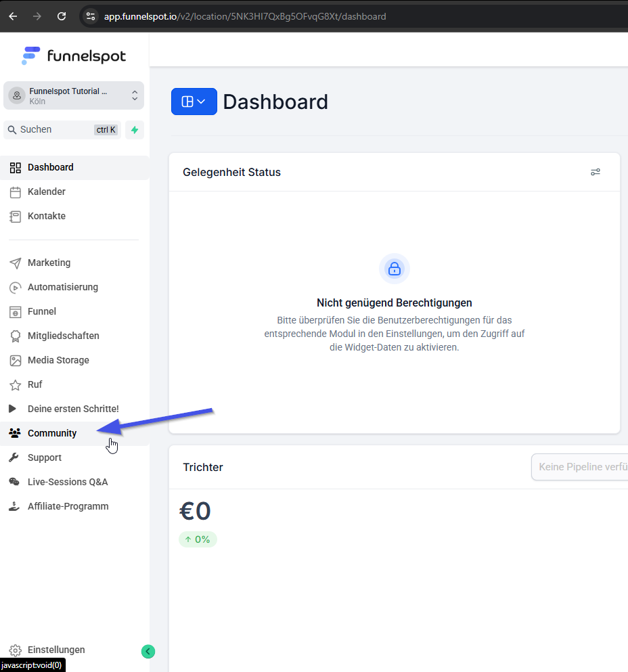Open Kalender in the sidebar
The image size is (628, 672).
[x=74, y=192]
